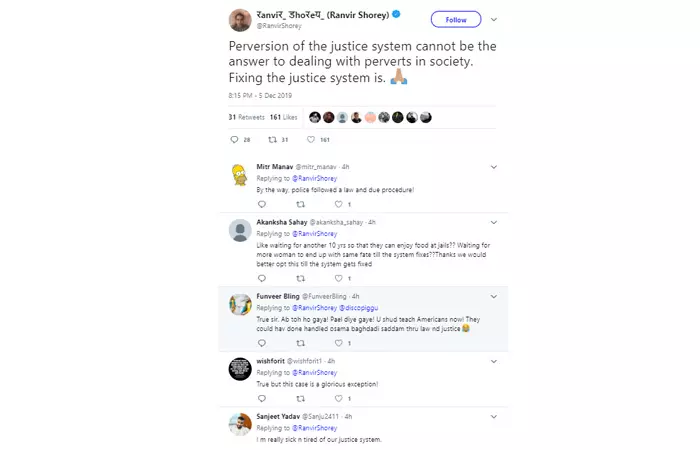Reply to Ranvir Shorey's main tweet

(x=234, y=140)
